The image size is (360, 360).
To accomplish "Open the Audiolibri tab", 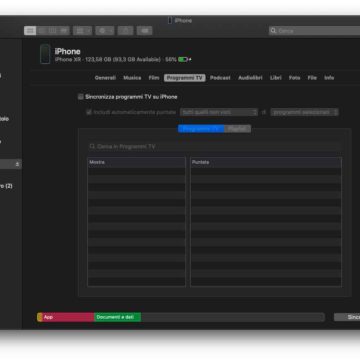I will point(250,78).
